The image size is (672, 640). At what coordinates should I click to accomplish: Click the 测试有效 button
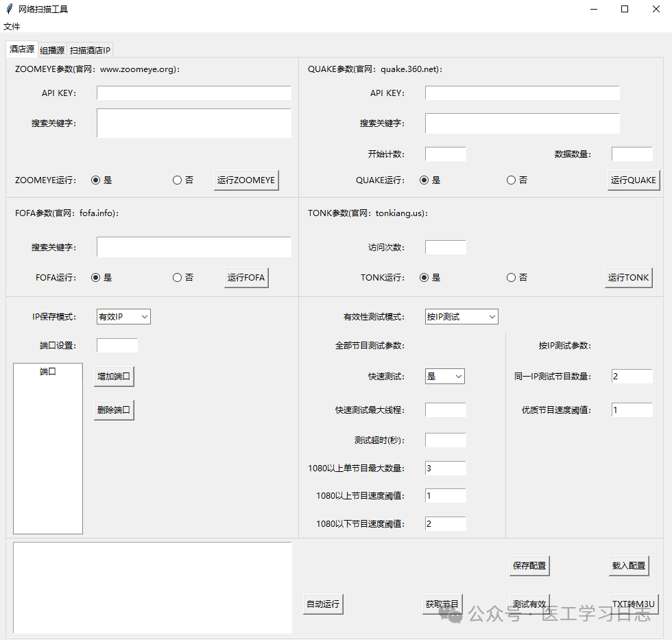click(x=529, y=604)
